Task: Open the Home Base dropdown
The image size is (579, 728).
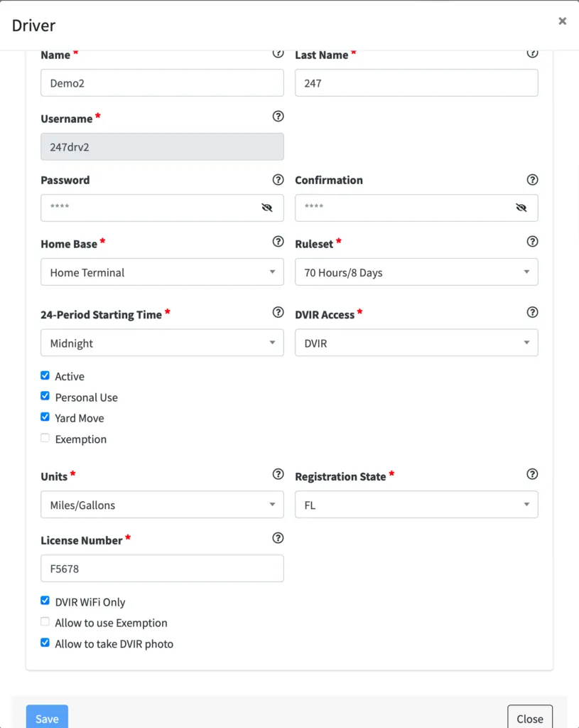Action: point(162,272)
